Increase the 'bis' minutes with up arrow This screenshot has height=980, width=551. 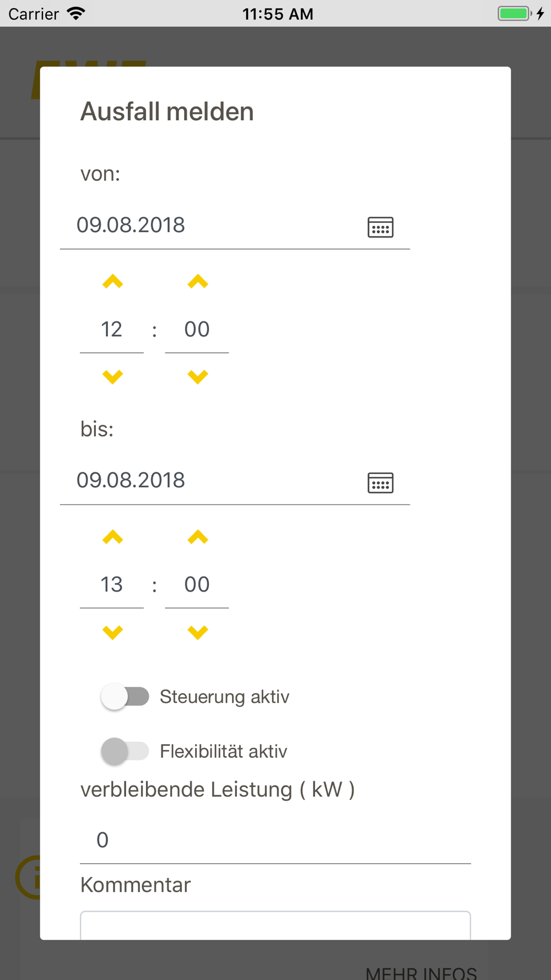point(197,537)
